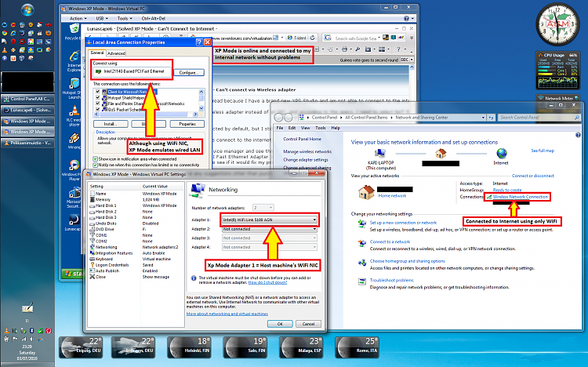Click the refresh icon in Lunascape address bar

[x=312, y=38]
